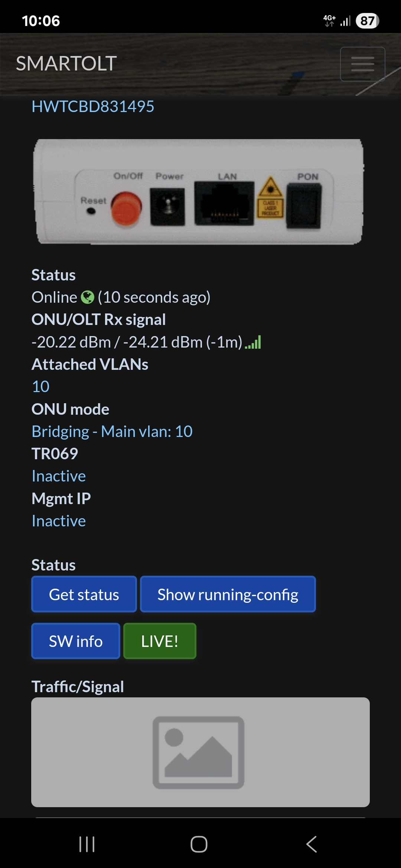Change ONU mode Bridging setting

112,431
